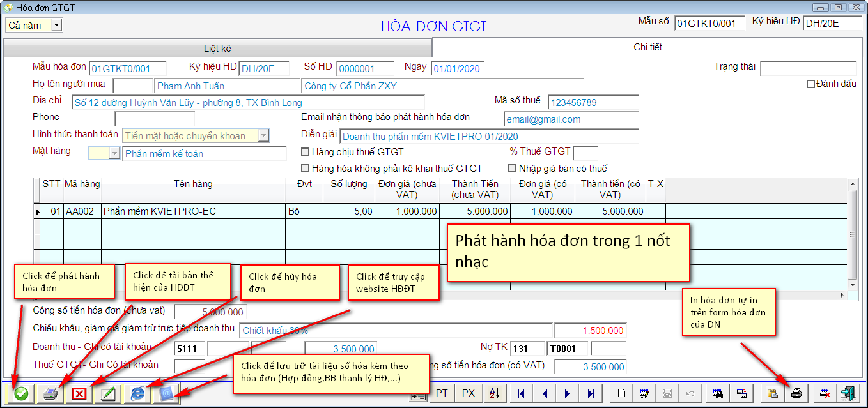Switch to the Liệt kê tab
The height and width of the screenshot is (408, 868).
(219, 48)
